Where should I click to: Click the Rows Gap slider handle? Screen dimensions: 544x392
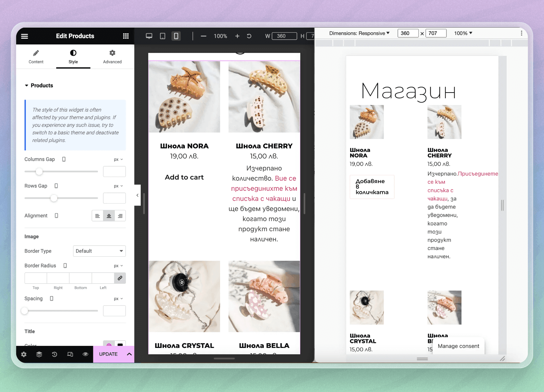coord(54,198)
